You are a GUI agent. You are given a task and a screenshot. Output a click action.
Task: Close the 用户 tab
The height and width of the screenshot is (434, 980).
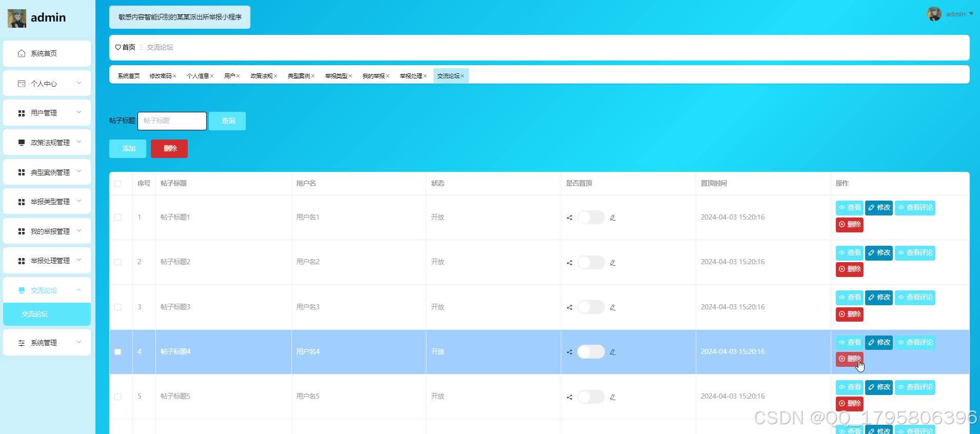(238, 76)
